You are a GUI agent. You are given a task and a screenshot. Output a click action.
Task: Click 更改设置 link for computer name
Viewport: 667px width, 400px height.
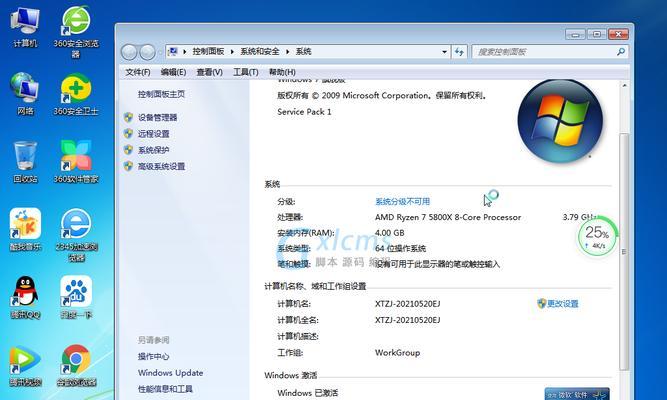point(562,303)
